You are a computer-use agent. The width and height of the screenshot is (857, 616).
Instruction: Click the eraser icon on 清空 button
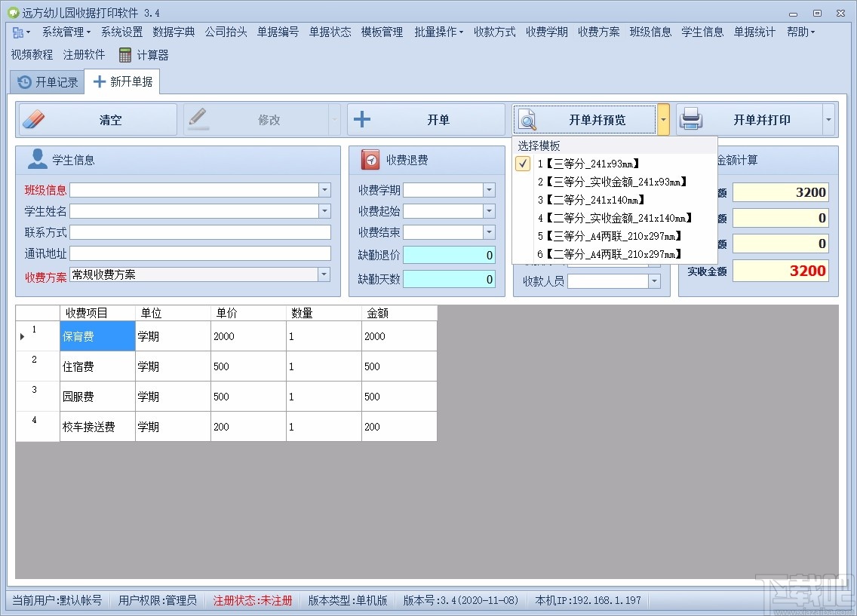coord(34,120)
